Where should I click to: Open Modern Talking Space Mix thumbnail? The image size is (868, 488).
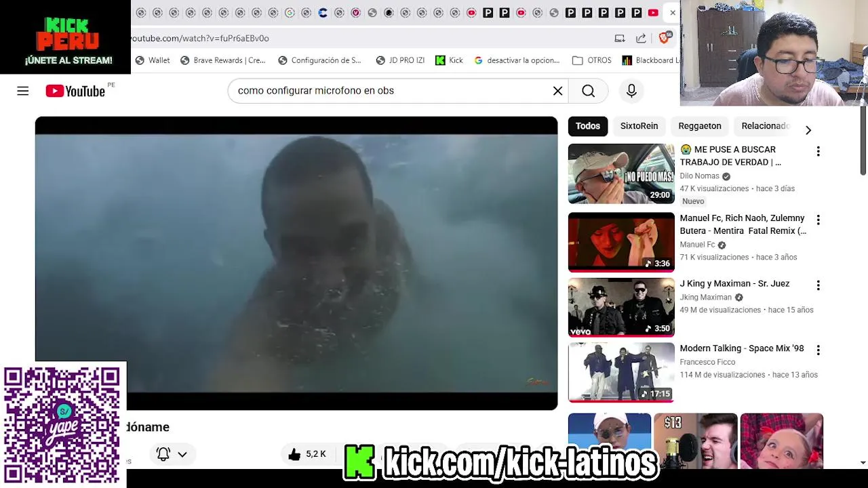(621, 372)
